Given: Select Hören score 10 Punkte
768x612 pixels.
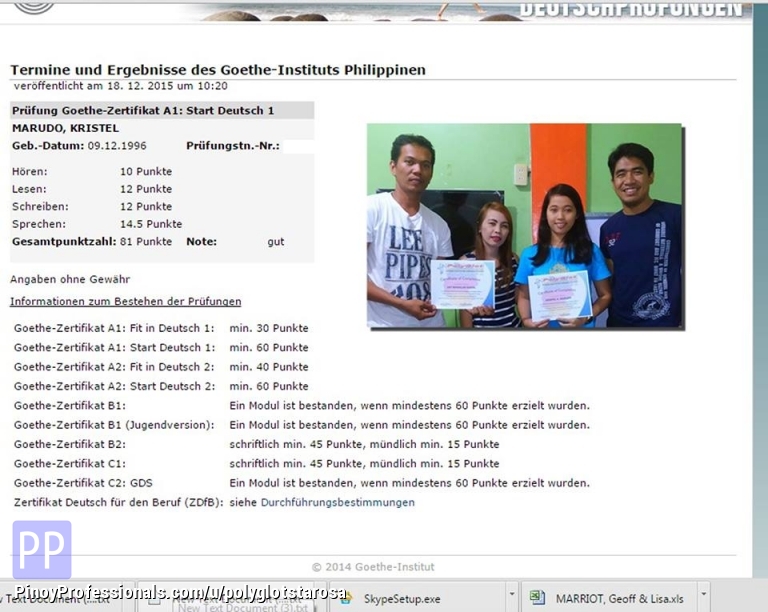Looking at the screenshot, I should click(146, 172).
